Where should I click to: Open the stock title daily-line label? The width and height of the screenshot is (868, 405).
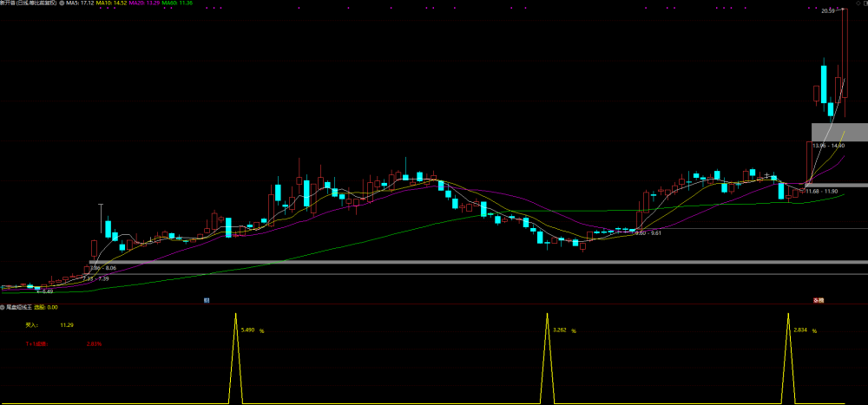29,3
